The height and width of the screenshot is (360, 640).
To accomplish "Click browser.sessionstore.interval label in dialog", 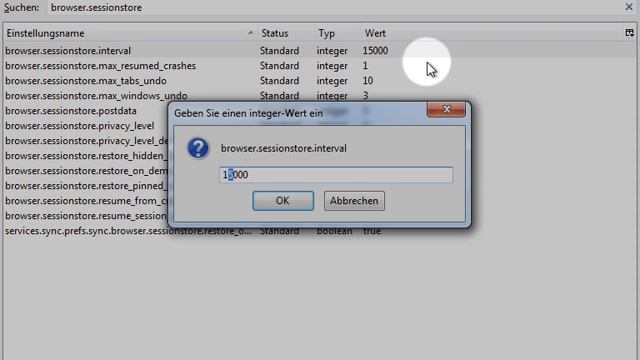I will pyautogui.click(x=284, y=148).
